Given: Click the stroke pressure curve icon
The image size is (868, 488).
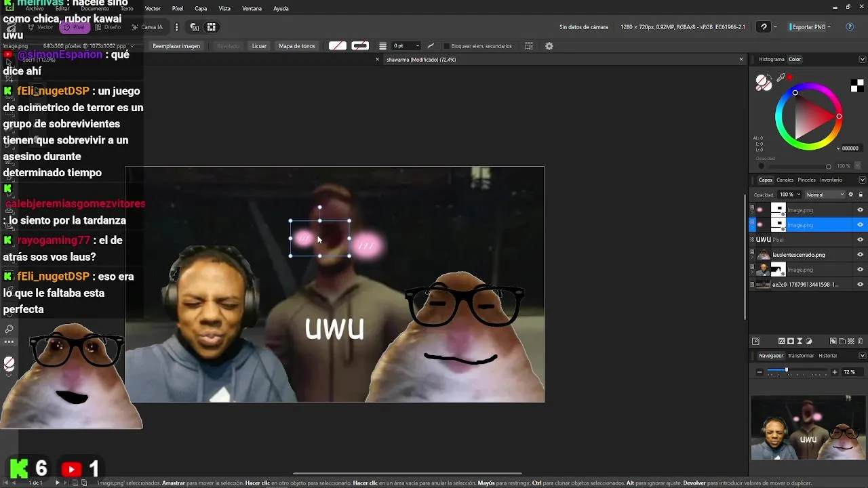Looking at the screenshot, I should (431, 46).
